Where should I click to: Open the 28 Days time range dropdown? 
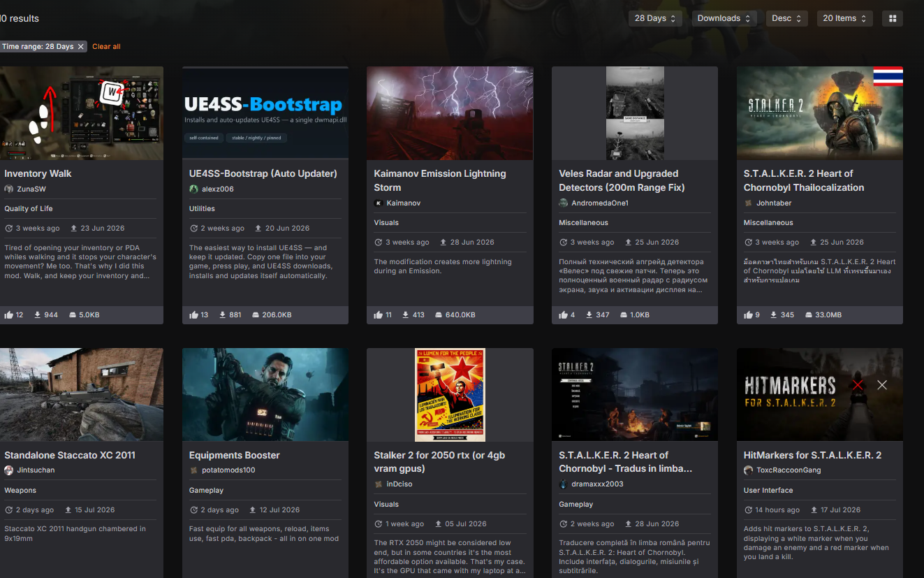point(655,19)
